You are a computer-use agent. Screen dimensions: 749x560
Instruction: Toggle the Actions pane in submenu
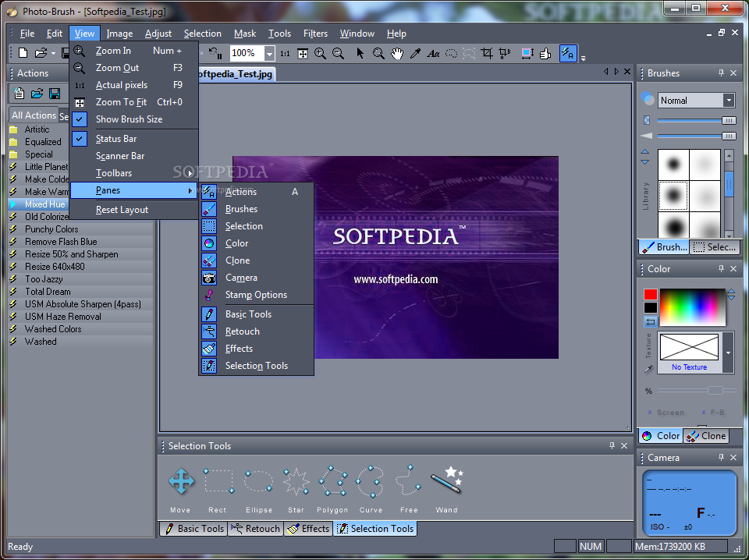(x=241, y=192)
